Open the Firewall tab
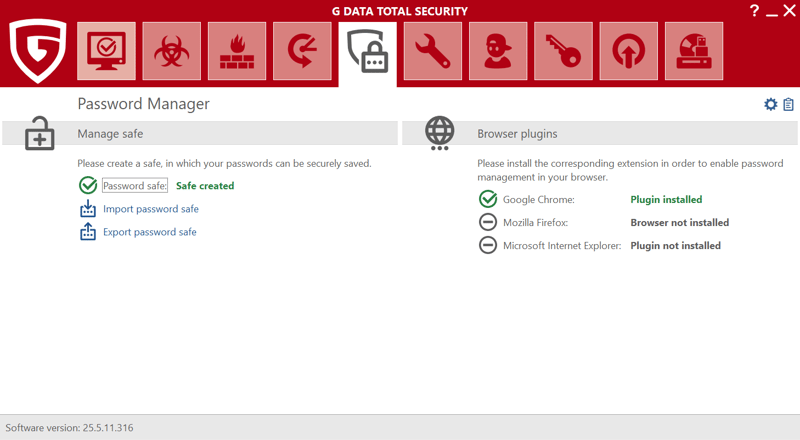Image resolution: width=800 pixels, height=440 pixels. (x=237, y=51)
